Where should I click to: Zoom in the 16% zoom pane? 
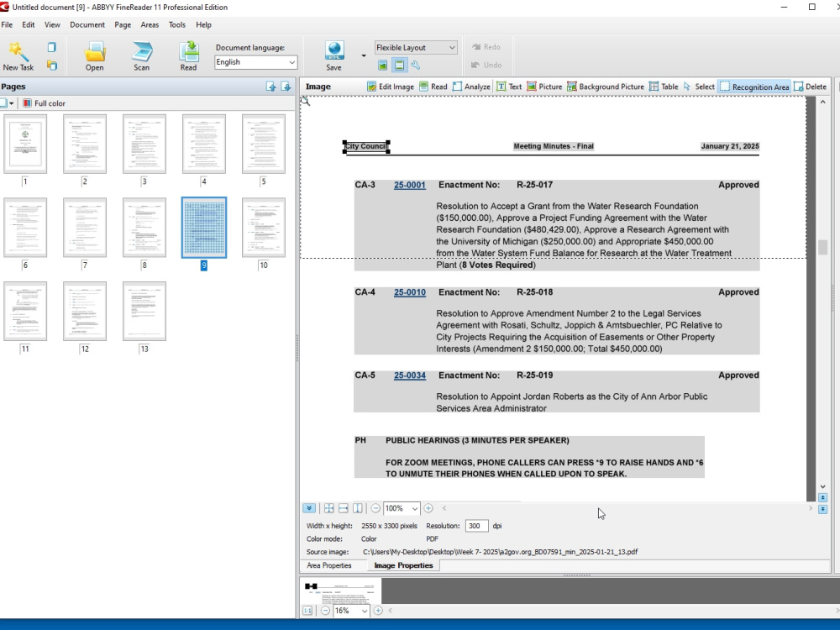coord(378,611)
